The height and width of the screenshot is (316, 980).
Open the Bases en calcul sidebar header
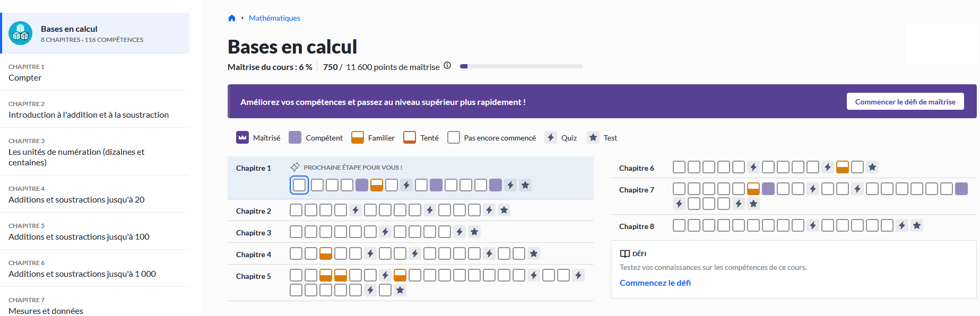click(94, 33)
